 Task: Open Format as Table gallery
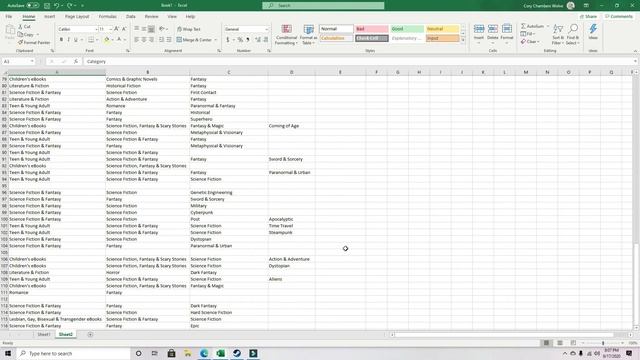pyautogui.click(x=308, y=35)
